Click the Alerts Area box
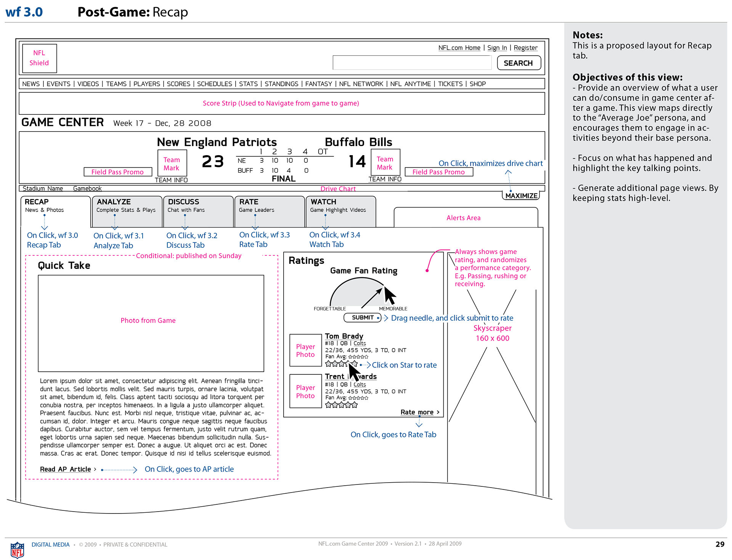Screen dimensions: 732x560 click(466, 217)
